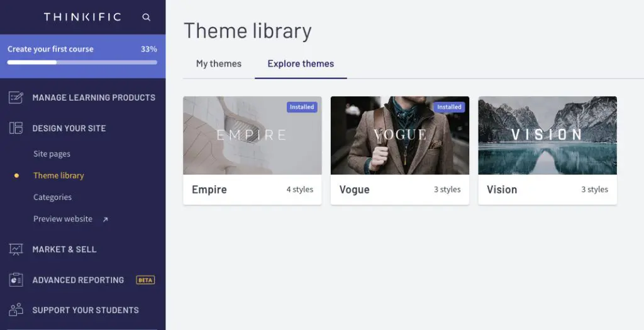Click the yellow bullet beside Theme library

tap(16, 175)
